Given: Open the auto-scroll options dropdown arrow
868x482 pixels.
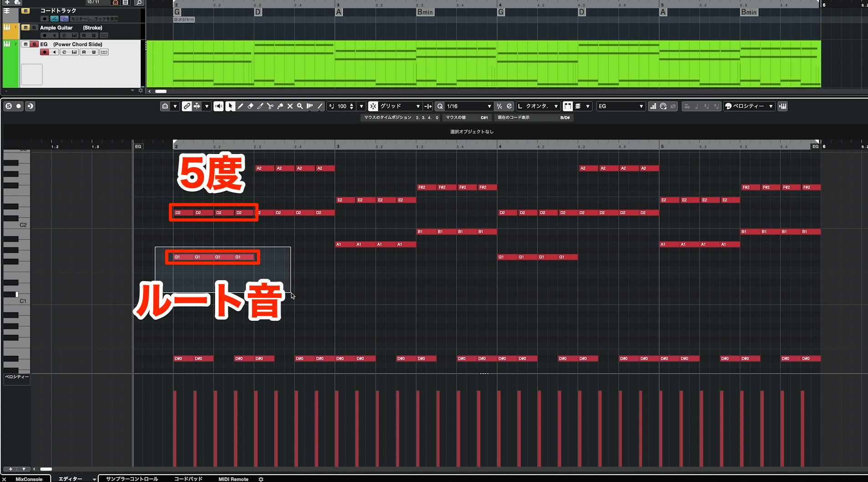Looking at the screenshot, I should tap(207, 106).
